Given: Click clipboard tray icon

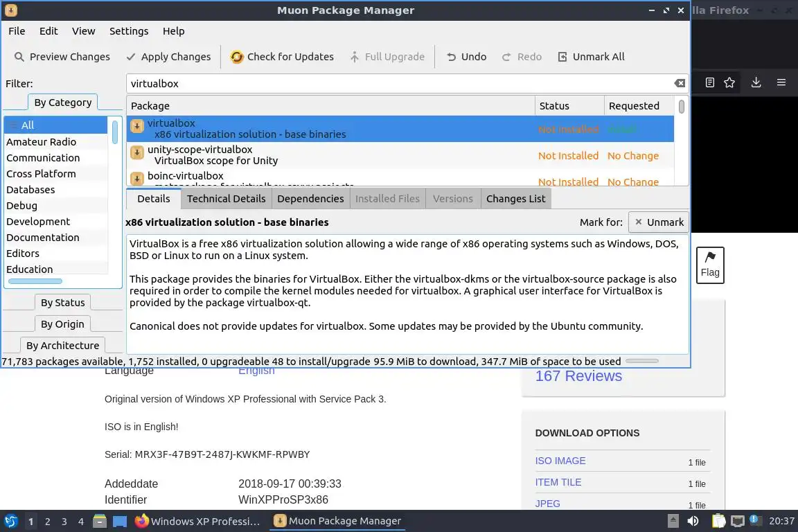Looking at the screenshot, I should coord(718,521).
